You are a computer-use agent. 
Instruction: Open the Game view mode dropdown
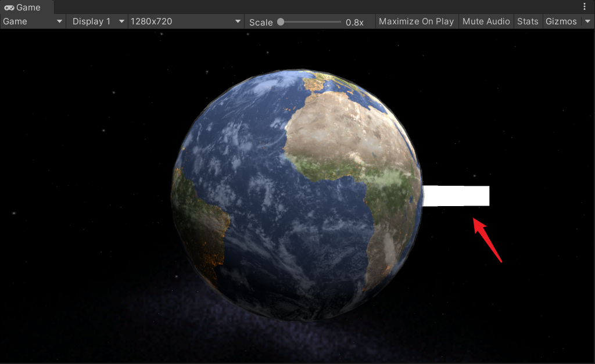tap(33, 21)
